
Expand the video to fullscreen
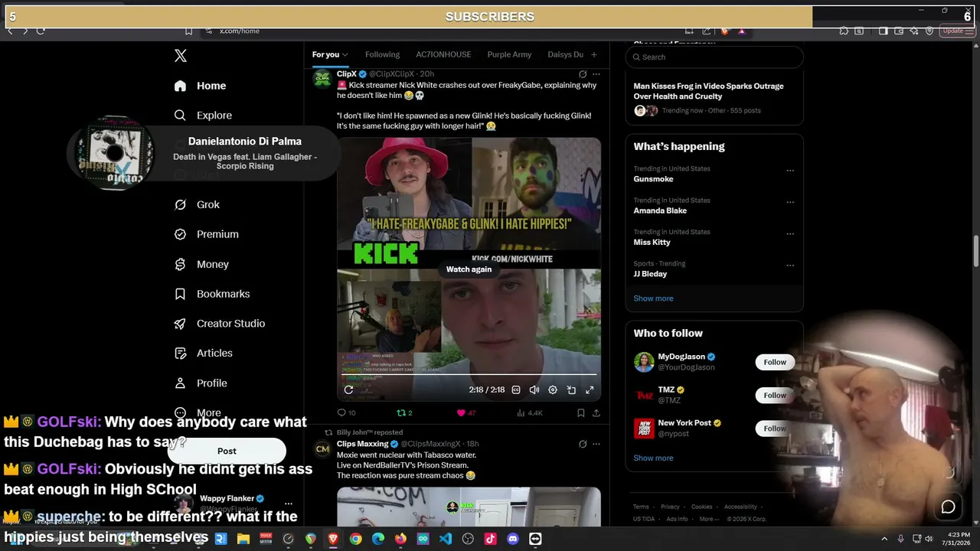590,390
